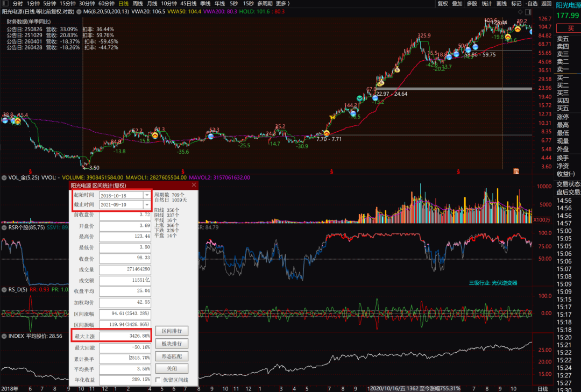Open the 标记 menu
Screen dimensions: 581x392
tap(516, 3)
